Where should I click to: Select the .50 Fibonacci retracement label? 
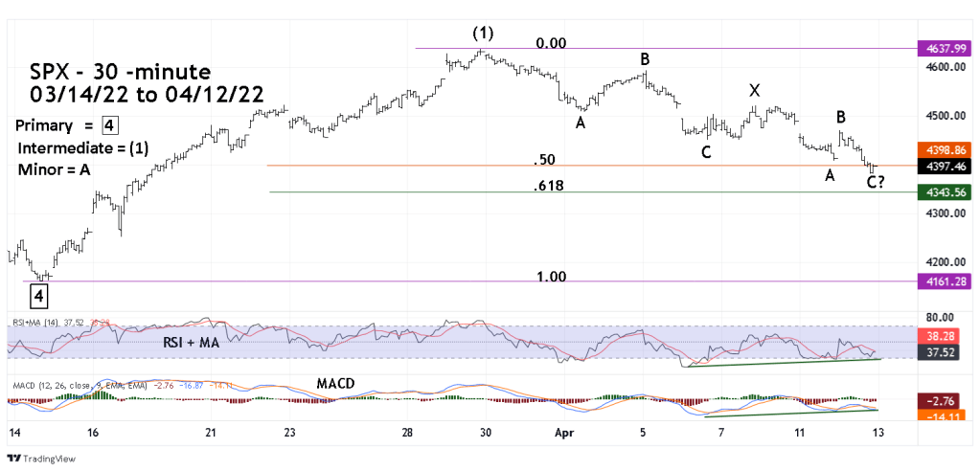(x=545, y=159)
